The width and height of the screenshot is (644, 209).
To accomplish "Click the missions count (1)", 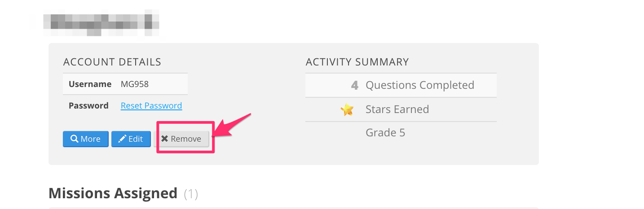I will [x=191, y=194].
